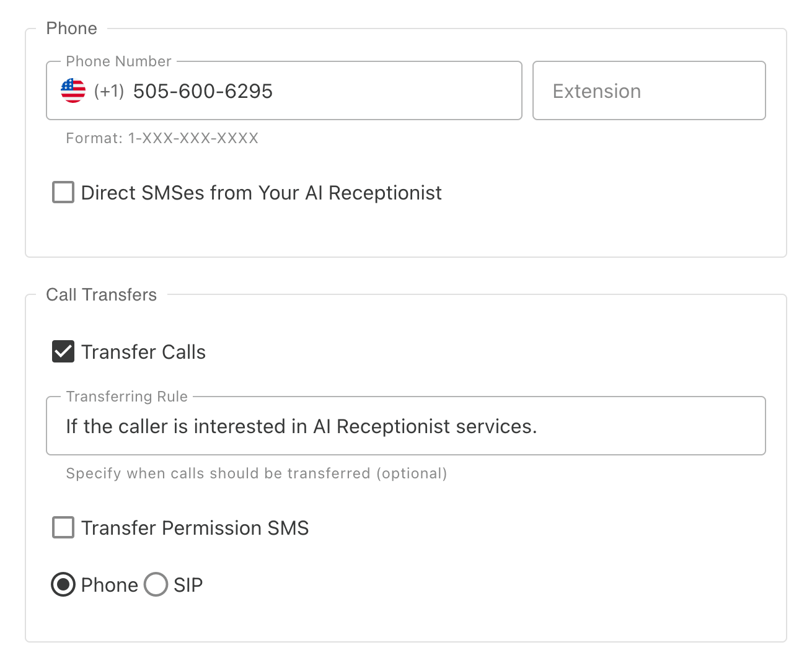This screenshot has height=663, width=812.
Task: Select the SIP transfer option
Action: coord(156,584)
